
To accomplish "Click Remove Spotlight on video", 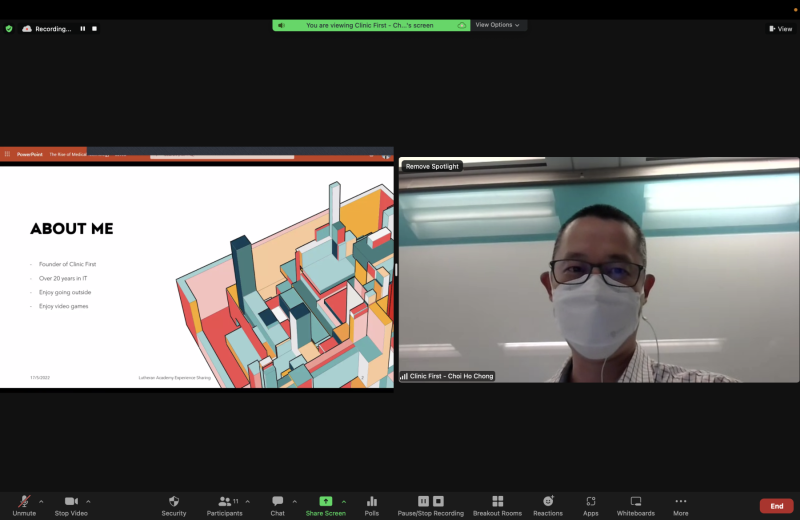I will coord(432,166).
